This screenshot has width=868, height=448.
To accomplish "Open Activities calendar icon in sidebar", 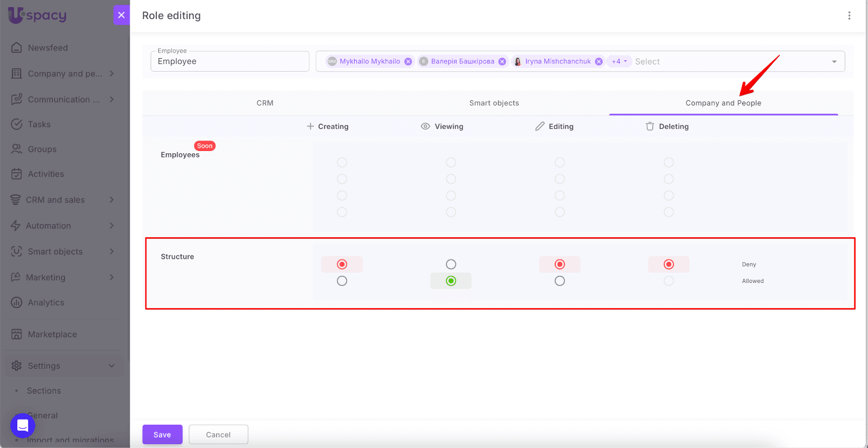I will tap(17, 174).
